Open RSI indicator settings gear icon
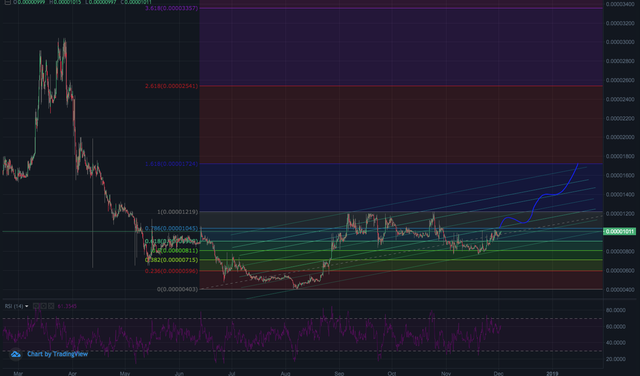The image size is (640, 376). pyautogui.click(x=43, y=306)
